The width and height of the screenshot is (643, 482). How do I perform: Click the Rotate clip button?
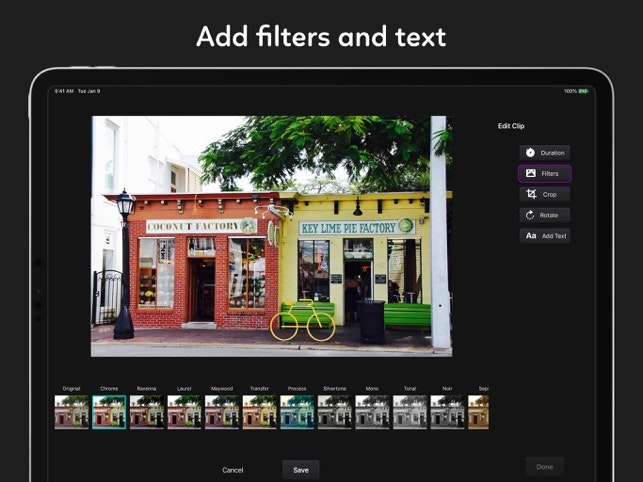[x=544, y=215]
